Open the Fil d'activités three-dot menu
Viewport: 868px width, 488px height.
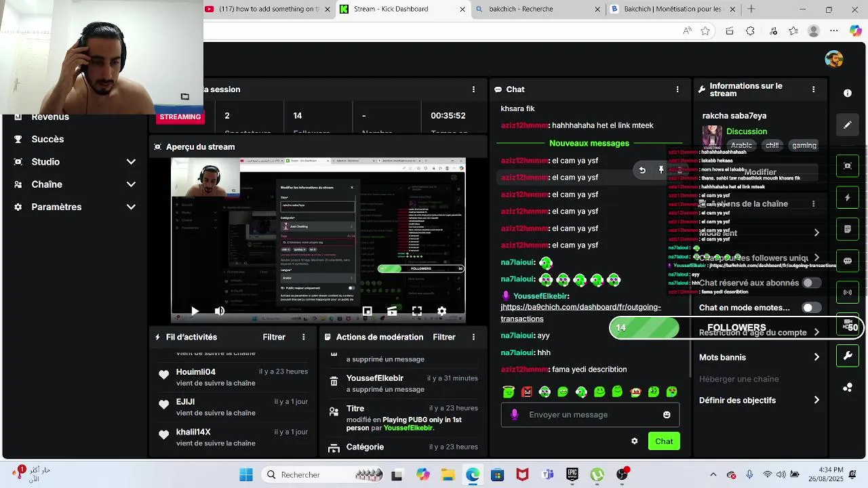tap(303, 337)
